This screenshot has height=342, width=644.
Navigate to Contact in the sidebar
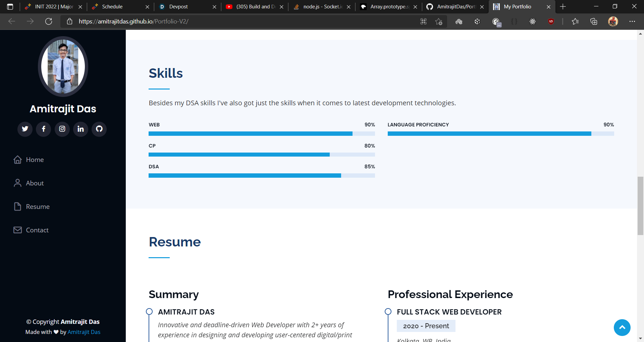pyautogui.click(x=31, y=230)
